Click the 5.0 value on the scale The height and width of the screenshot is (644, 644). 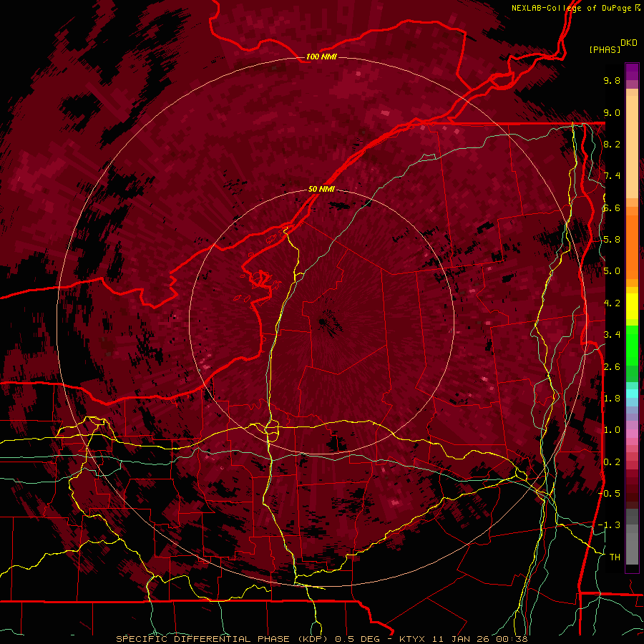click(612, 271)
